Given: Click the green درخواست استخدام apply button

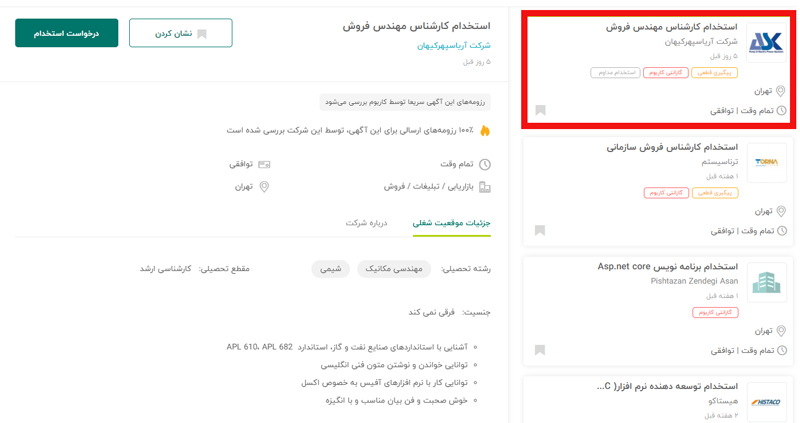Looking at the screenshot, I should coord(66,33).
